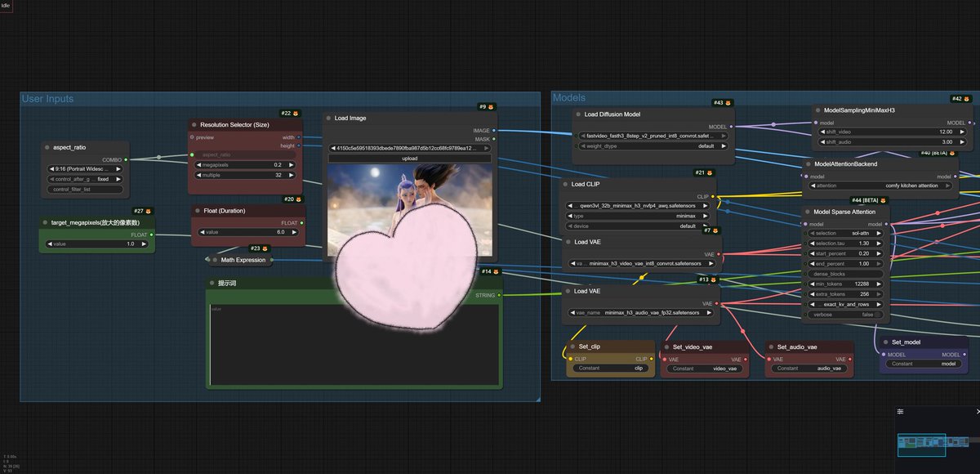Increase min_tokens value with right arrow
Image resolution: width=980 pixels, height=474 pixels.
click(x=880, y=284)
